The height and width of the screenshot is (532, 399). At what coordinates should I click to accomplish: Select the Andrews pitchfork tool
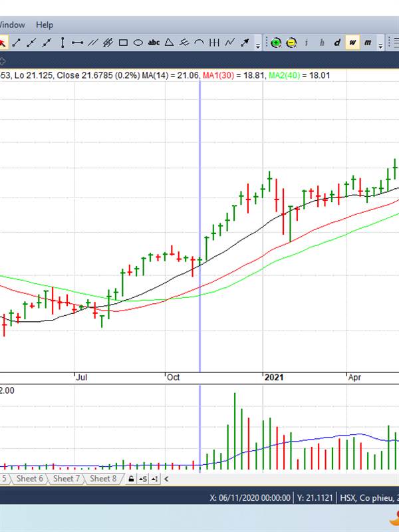click(x=184, y=43)
